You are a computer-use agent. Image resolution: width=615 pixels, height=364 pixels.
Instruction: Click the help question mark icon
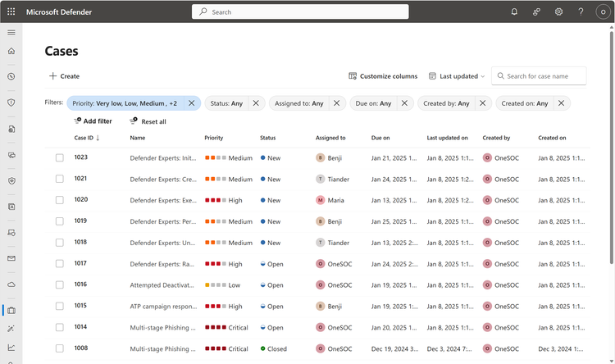[581, 11]
